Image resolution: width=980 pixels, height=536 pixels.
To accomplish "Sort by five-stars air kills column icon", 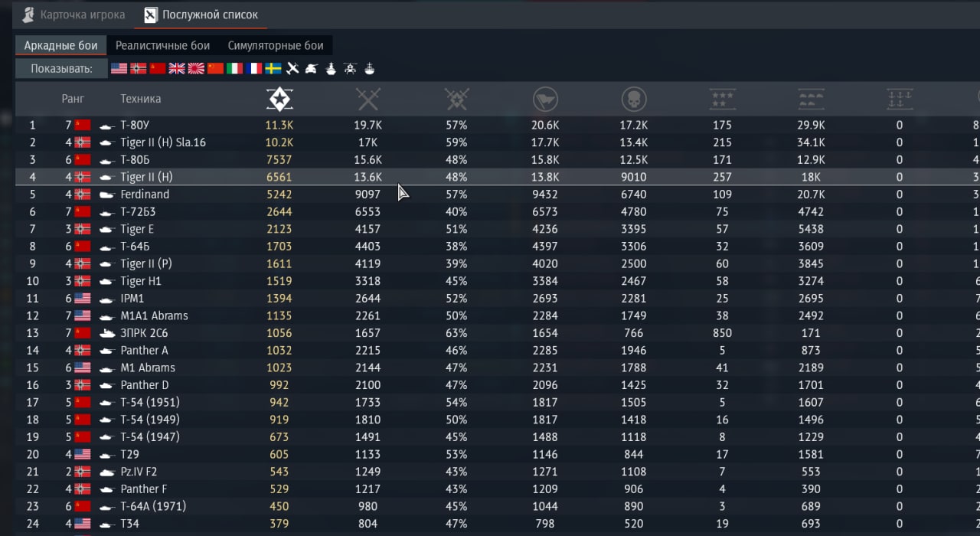I will (x=722, y=99).
